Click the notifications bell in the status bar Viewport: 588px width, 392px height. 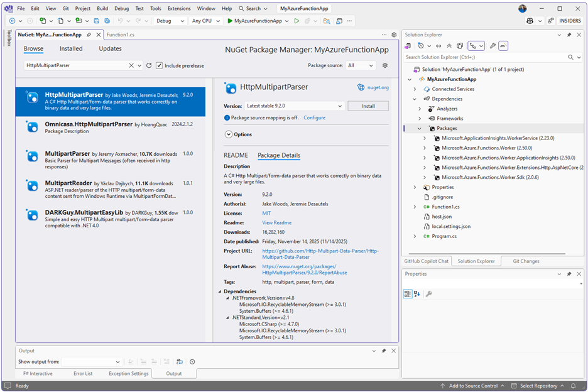tap(572, 386)
